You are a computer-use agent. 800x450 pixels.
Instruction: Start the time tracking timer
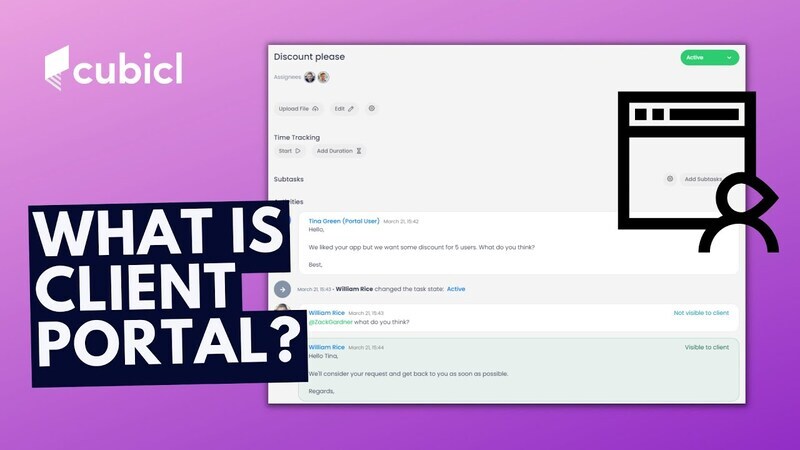click(289, 151)
